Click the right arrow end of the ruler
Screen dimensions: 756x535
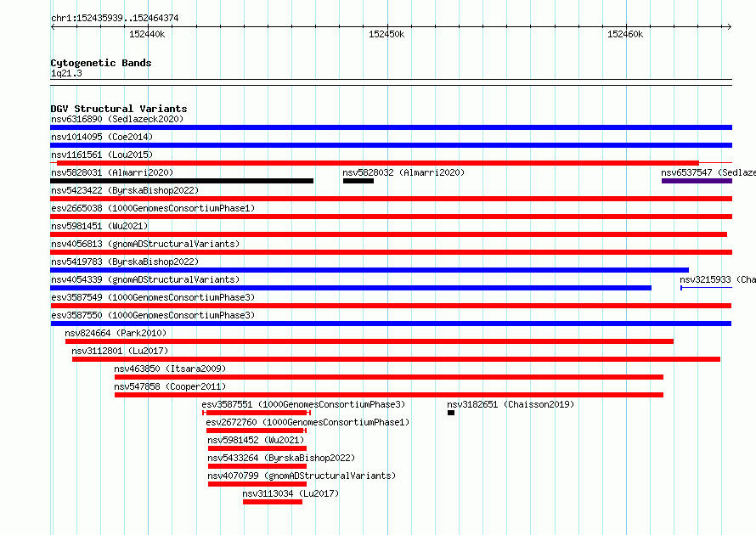[x=730, y=26]
